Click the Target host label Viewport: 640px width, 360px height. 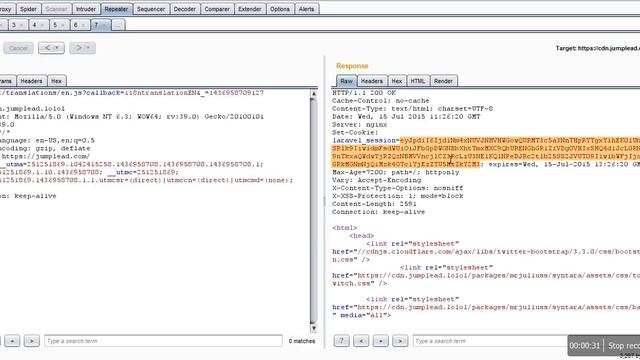click(x=598, y=48)
